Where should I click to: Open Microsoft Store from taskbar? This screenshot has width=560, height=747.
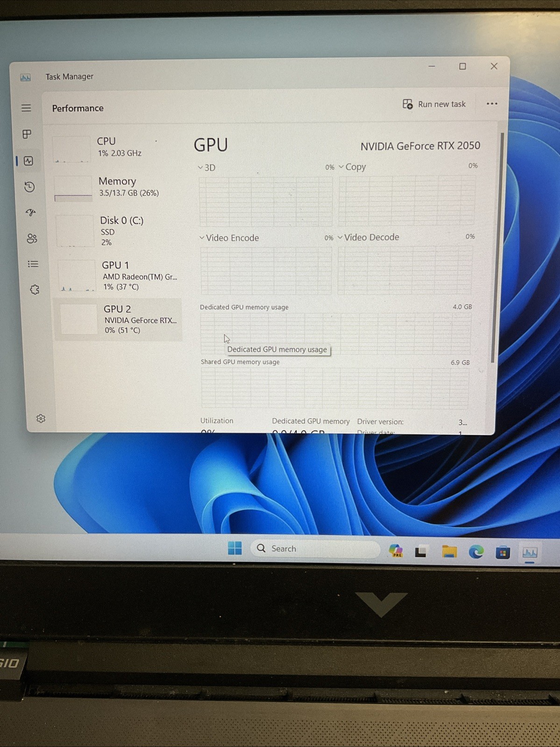pos(503,553)
